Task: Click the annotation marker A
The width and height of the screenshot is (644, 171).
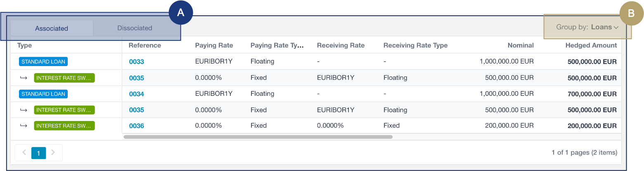Action: pos(181,12)
